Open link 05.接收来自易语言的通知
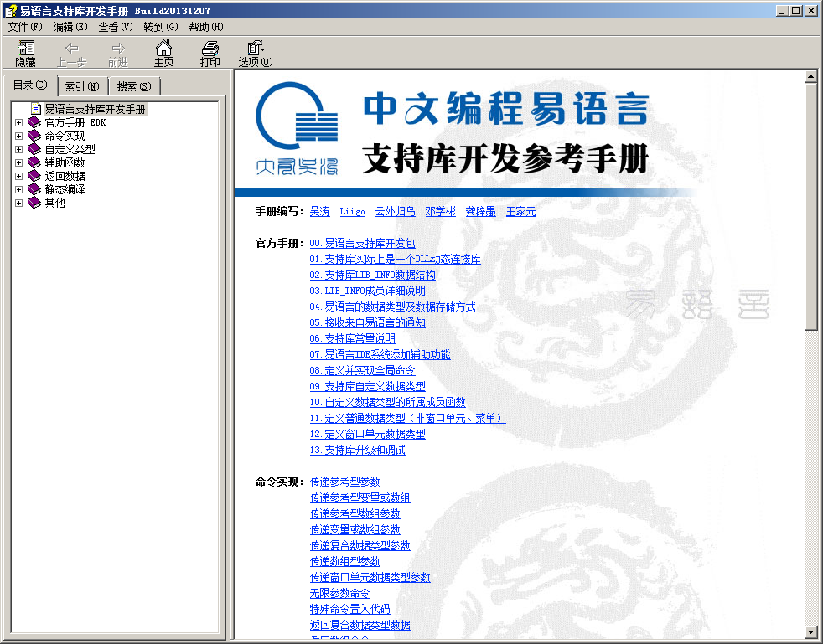Screen dimensions: 823x644 pyautogui.click(x=367, y=322)
